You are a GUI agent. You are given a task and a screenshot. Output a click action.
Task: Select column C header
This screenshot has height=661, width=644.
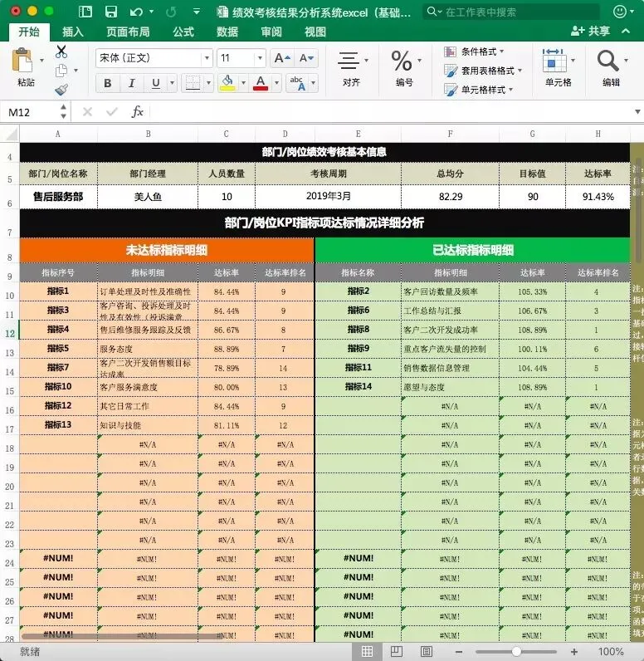(x=227, y=134)
